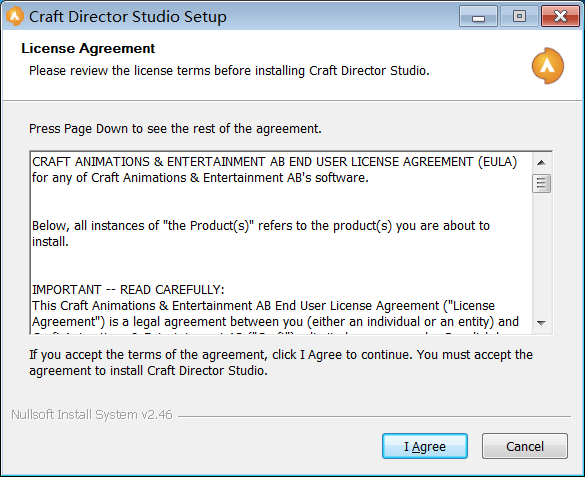The image size is (585, 477).
Task: Click empty scrollbar track below the thumb
Action: pyautogui.click(x=541, y=254)
